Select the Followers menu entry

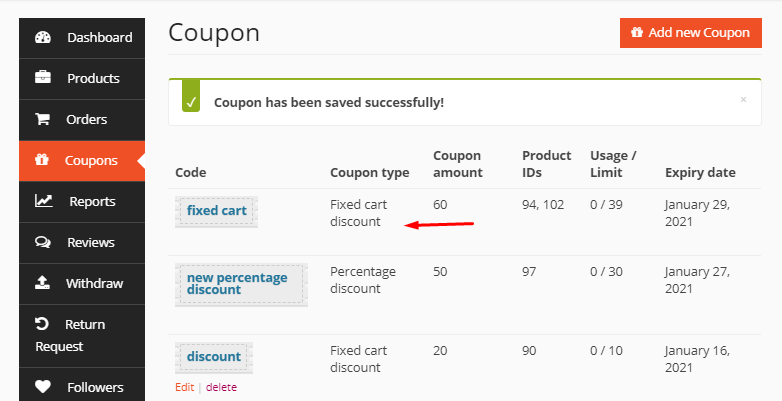coord(95,387)
